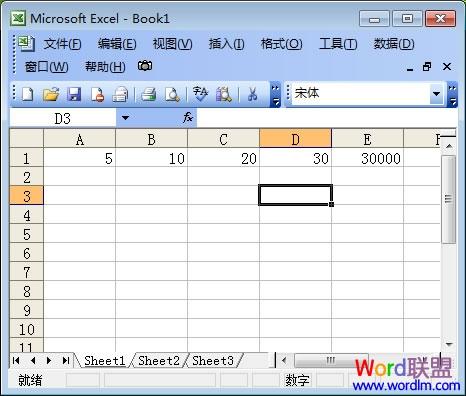Select cell B1 containing 10
This screenshot has width=466, height=396.
[x=151, y=158]
